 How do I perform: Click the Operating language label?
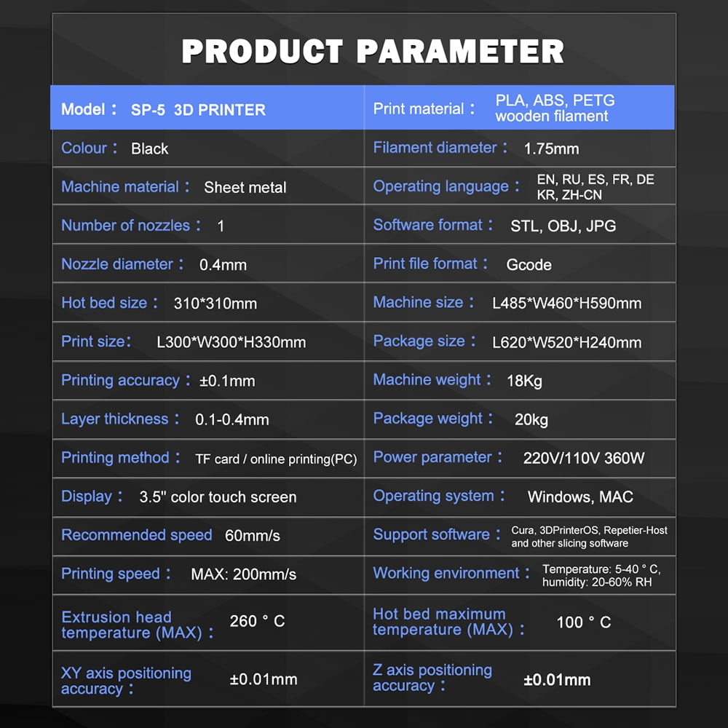point(442,186)
